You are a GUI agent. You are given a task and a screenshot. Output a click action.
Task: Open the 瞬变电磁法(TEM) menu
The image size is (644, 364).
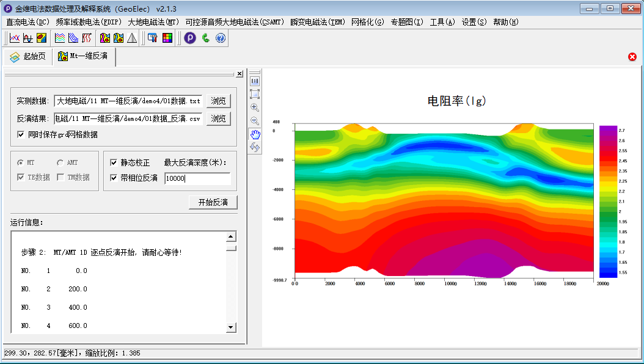click(318, 22)
